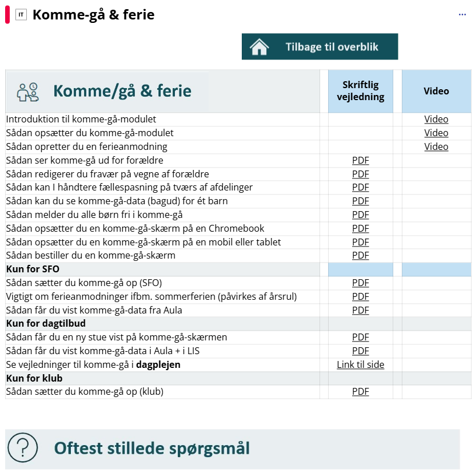Viewport: 475px width, 476px height.
Task: Click the house icon on Tilbage til overblik
Action: coord(260,47)
